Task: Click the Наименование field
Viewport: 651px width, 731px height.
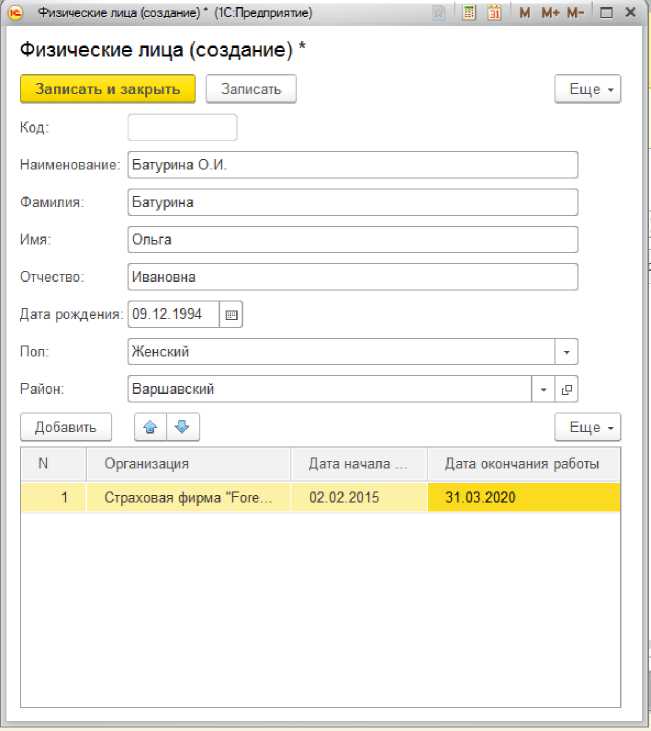Action: (x=353, y=165)
